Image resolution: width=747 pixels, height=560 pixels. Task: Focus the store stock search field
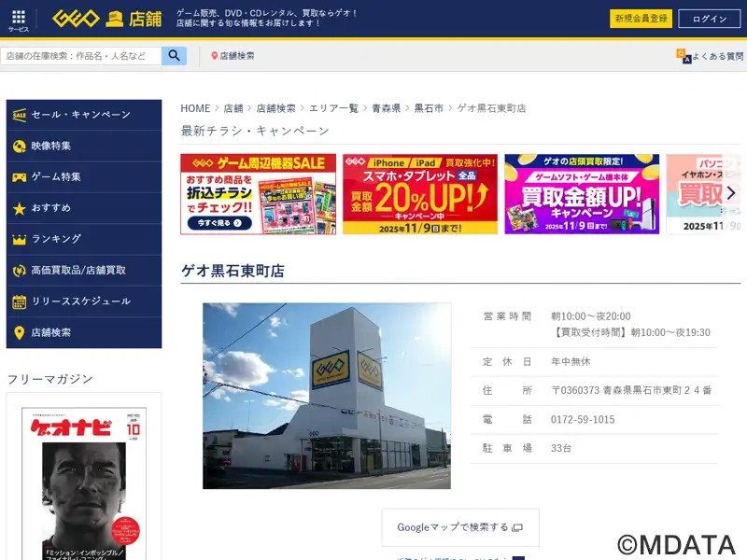[81, 56]
